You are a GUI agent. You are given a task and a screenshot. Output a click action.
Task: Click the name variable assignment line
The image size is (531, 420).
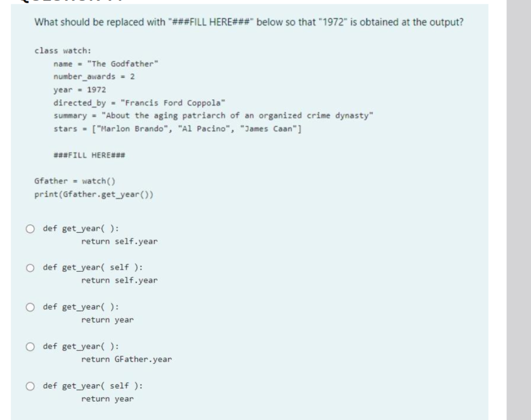click(x=105, y=63)
